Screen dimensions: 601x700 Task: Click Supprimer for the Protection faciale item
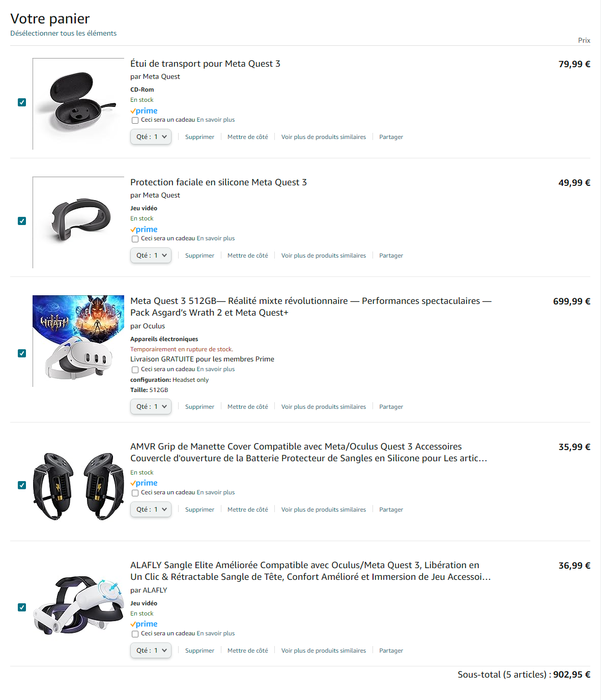pos(199,256)
